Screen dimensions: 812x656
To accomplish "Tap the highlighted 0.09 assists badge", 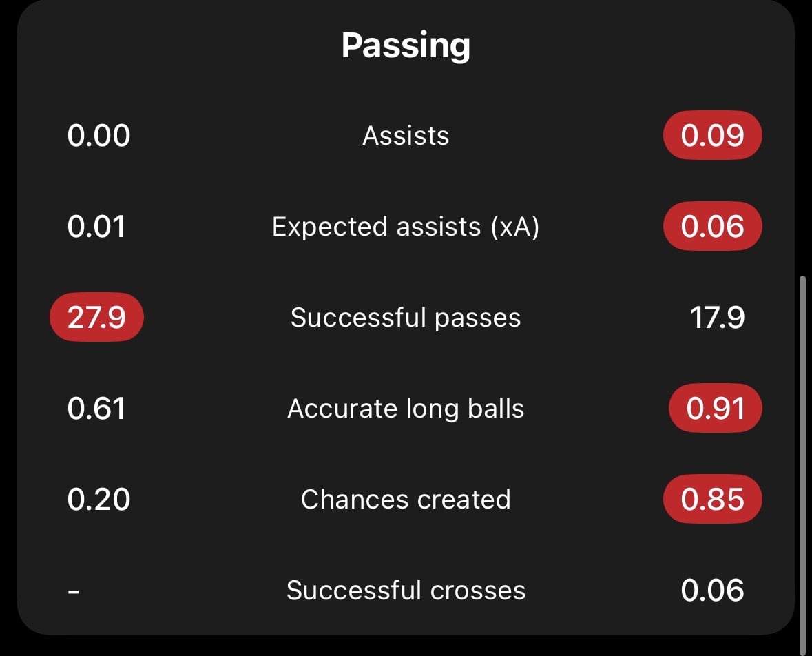I will 713,135.
